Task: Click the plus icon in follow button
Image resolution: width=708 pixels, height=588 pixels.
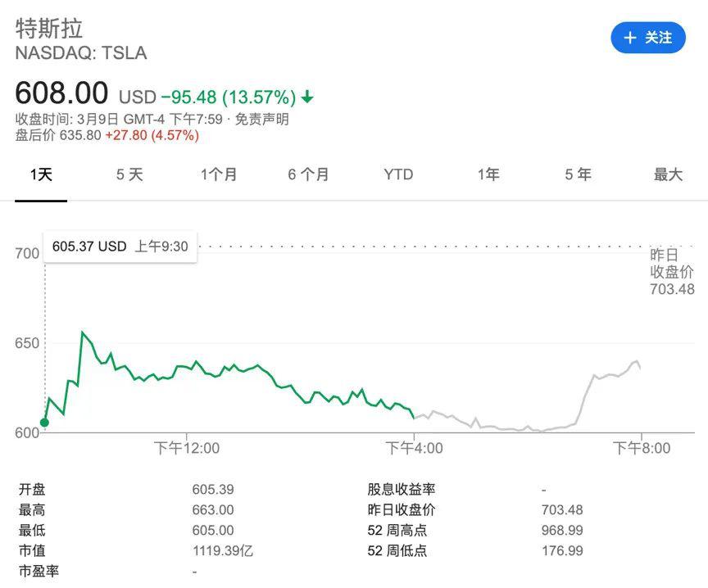Action: (630, 38)
